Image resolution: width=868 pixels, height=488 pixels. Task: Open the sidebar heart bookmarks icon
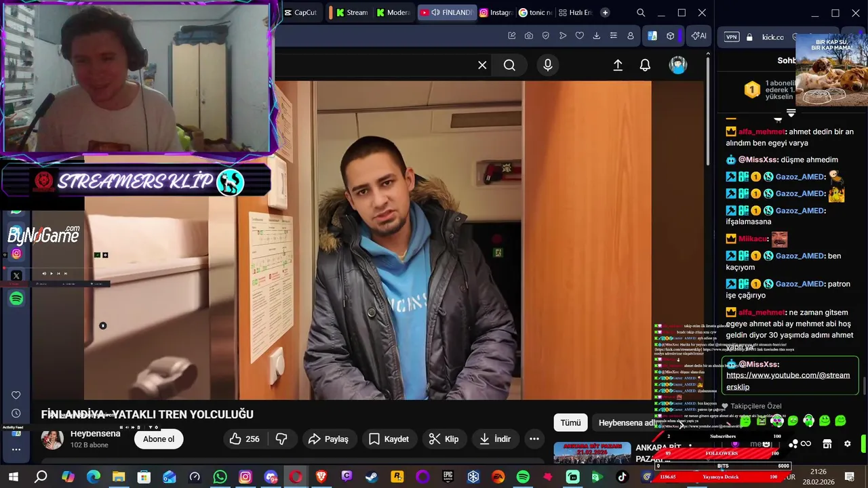[16, 395]
